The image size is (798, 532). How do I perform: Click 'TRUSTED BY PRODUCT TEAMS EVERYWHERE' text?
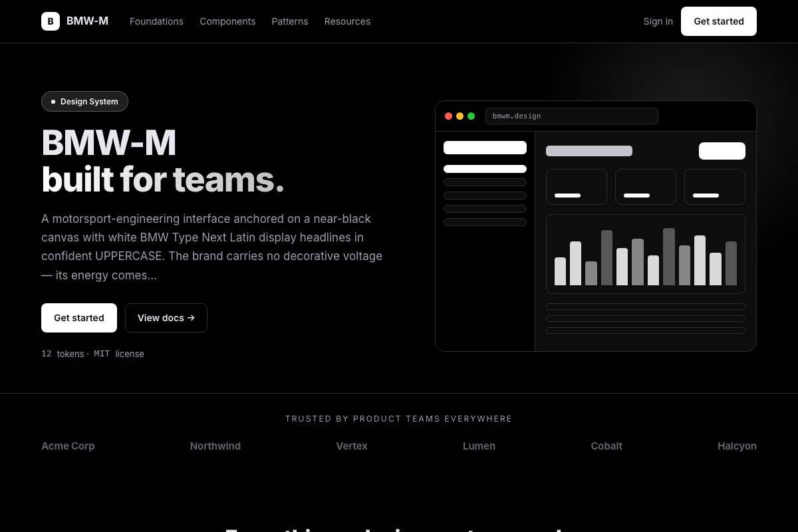pyautogui.click(x=399, y=419)
